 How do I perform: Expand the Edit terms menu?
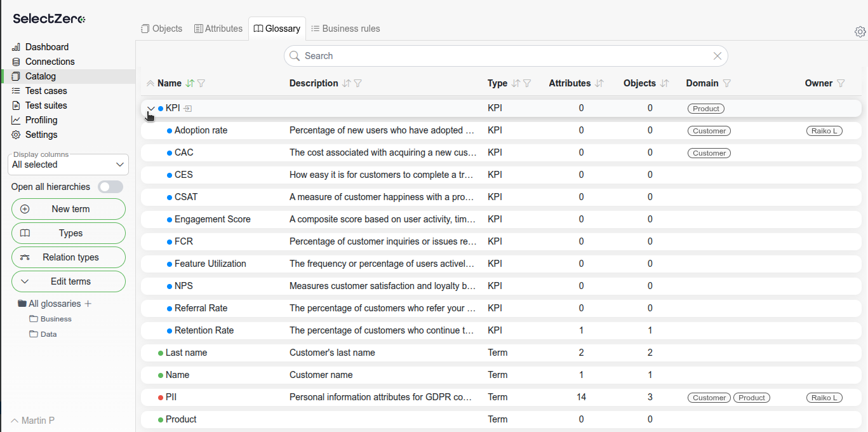click(69, 281)
